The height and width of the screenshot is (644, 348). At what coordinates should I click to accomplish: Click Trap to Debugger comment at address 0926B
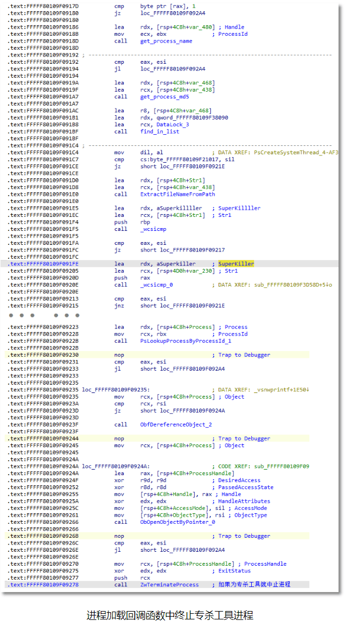[x=244, y=536]
